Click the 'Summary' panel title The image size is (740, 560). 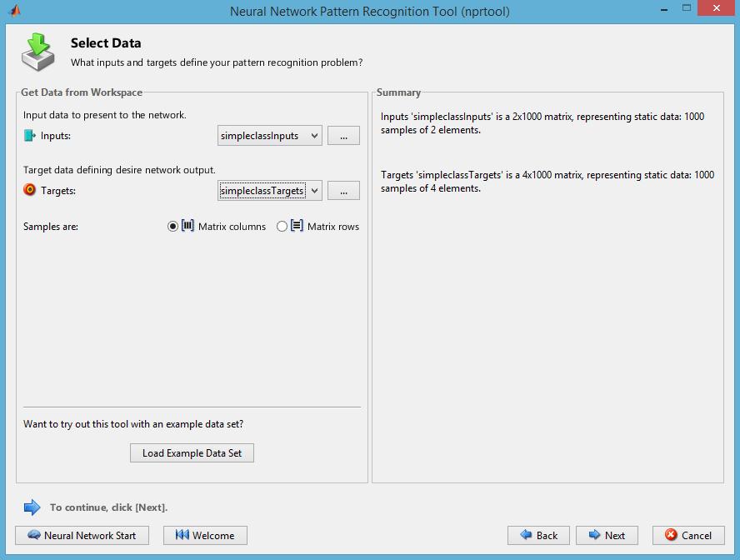(398, 92)
